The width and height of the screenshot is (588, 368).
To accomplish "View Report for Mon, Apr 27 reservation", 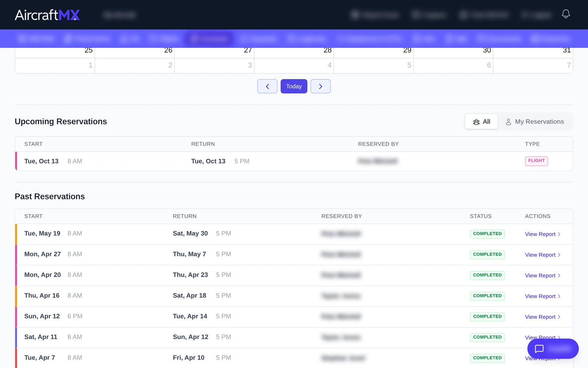I will click(x=542, y=255).
